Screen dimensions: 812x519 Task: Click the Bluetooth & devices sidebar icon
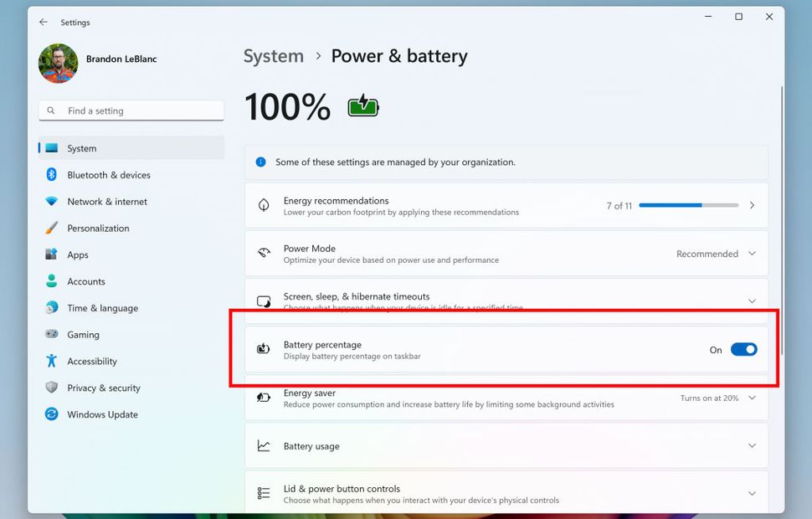click(51, 175)
